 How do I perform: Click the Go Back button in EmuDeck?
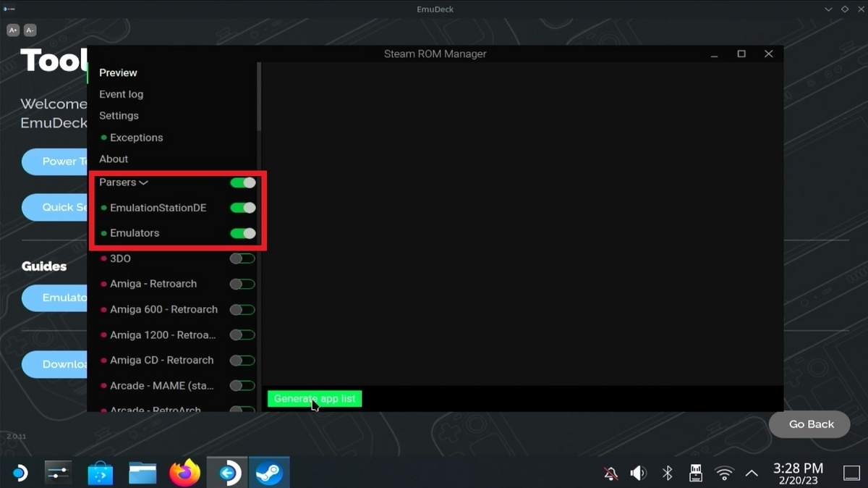[811, 424]
